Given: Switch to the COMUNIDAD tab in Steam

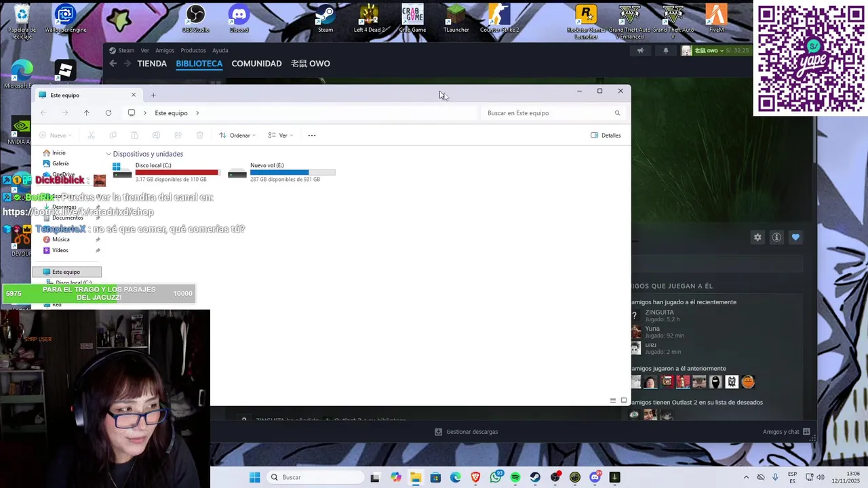Looking at the screenshot, I should (256, 64).
